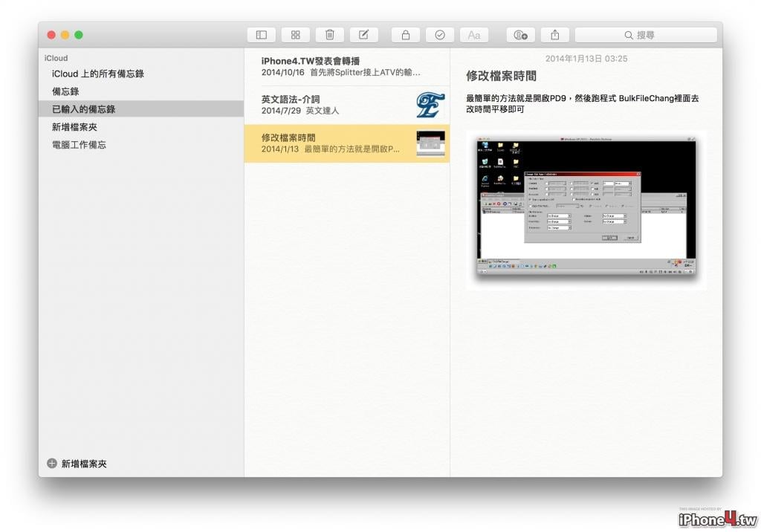The image size is (761, 532).
Task: Click the 搜尋 search field
Action: coord(646,35)
